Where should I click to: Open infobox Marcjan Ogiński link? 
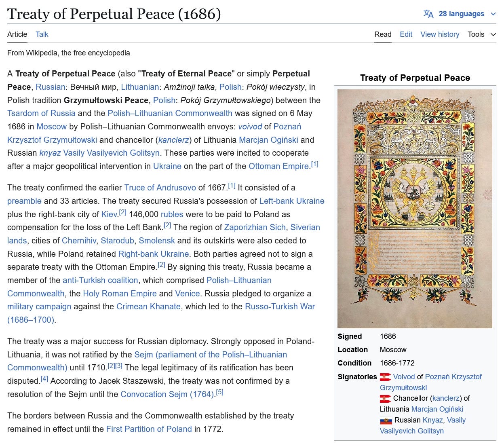[x=437, y=409]
